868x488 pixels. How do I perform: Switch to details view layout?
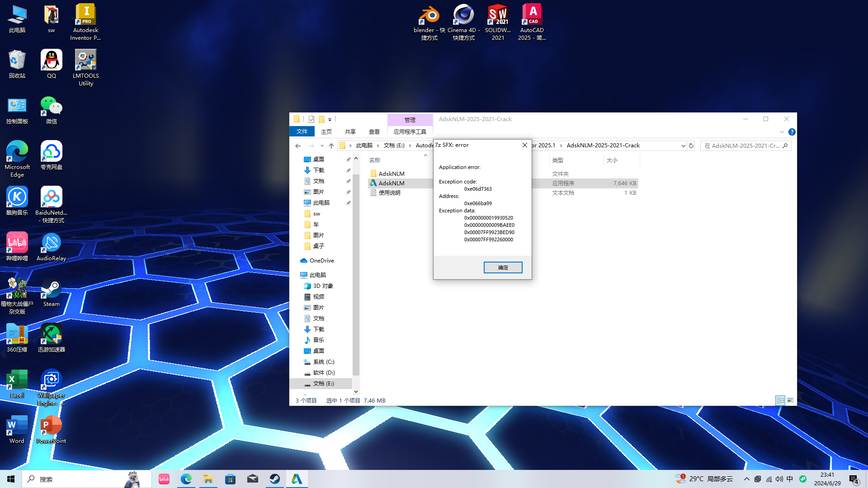click(x=780, y=400)
